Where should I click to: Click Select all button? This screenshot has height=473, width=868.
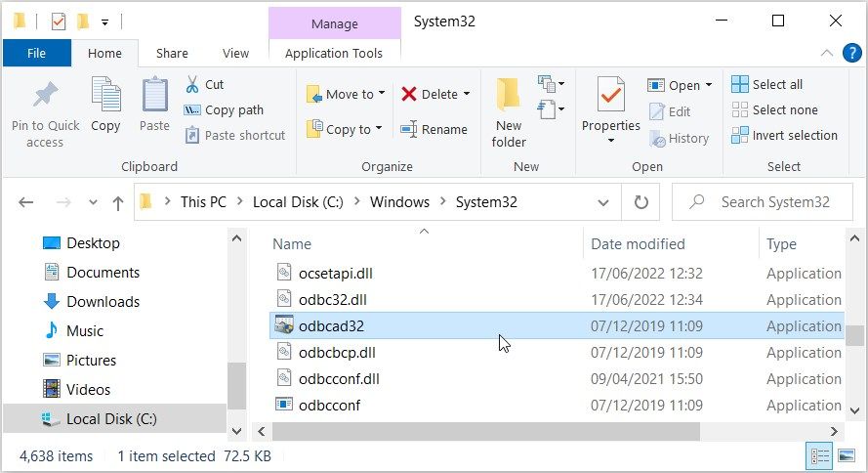click(767, 85)
